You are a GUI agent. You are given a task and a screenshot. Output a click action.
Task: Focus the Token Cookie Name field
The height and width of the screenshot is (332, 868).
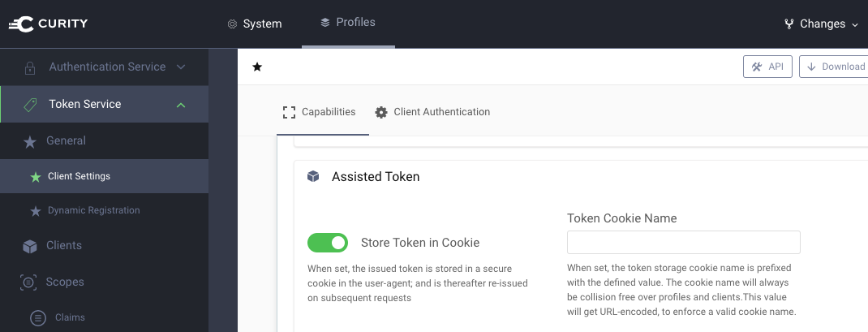click(x=684, y=242)
